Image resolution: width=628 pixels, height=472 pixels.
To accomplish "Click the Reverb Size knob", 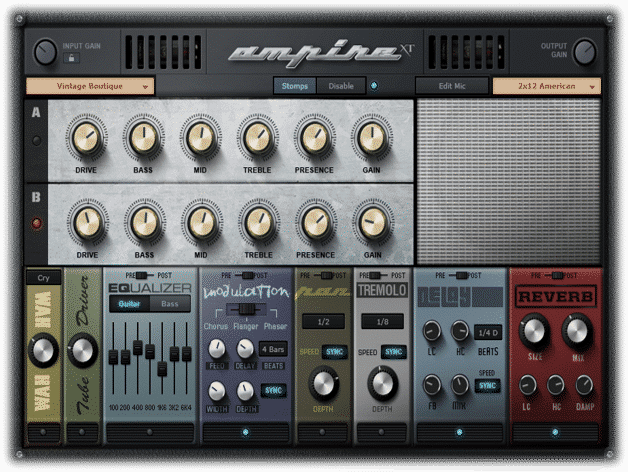I will coord(534,331).
